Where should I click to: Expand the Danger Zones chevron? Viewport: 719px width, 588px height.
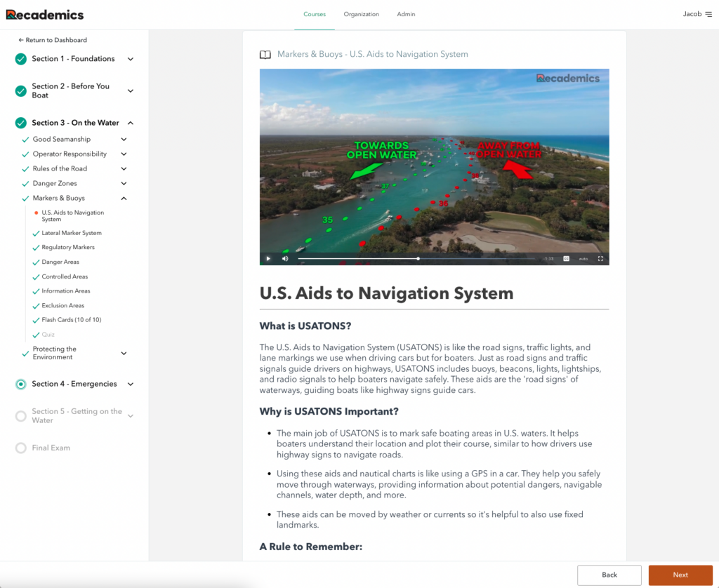[124, 184]
